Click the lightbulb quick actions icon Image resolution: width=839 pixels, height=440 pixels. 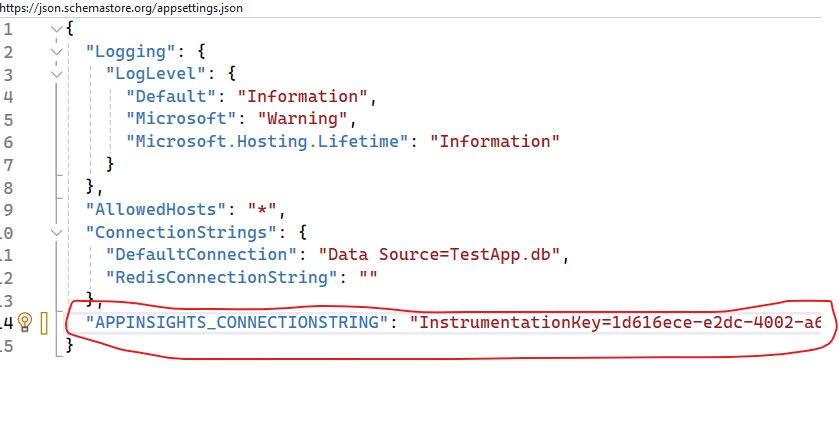(25, 322)
